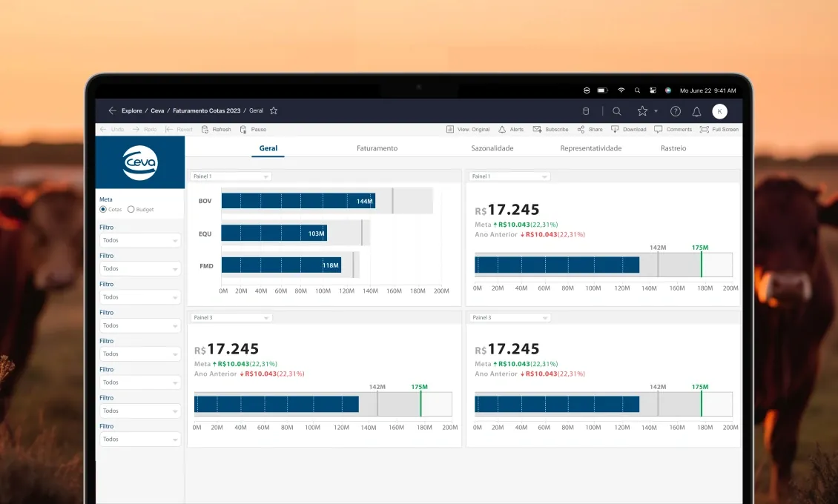Click the Explore breadcrumb link
Viewport: 838px width, 504px height.
(131, 110)
